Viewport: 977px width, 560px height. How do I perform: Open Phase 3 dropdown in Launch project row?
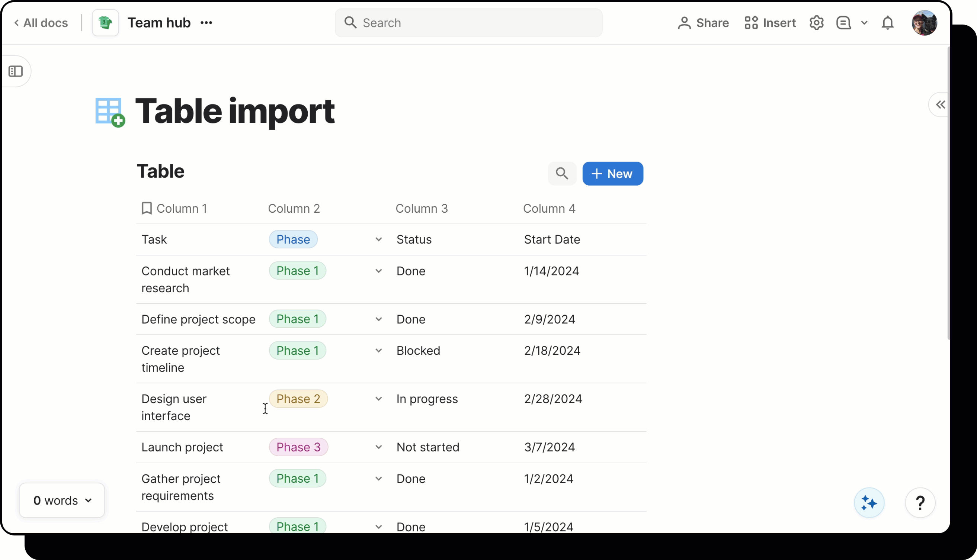[x=379, y=447]
